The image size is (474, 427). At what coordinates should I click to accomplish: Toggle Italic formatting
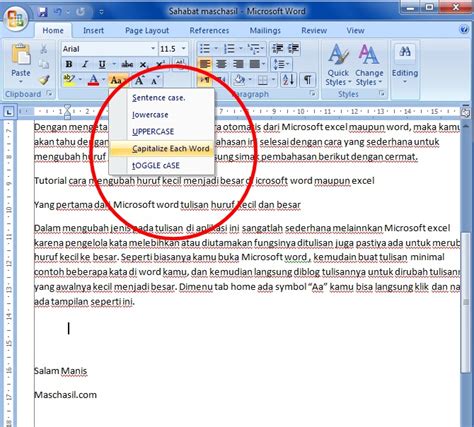click(85, 64)
